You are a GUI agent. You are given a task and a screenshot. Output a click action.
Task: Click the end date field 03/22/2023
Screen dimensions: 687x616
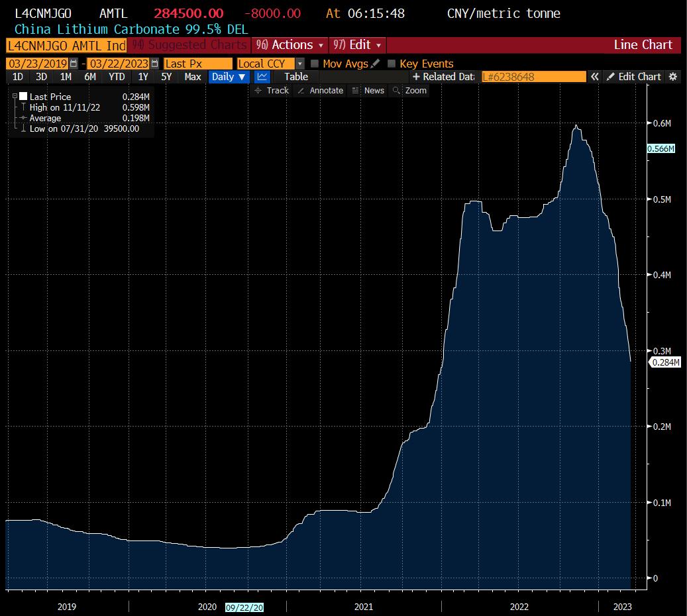pos(119,64)
